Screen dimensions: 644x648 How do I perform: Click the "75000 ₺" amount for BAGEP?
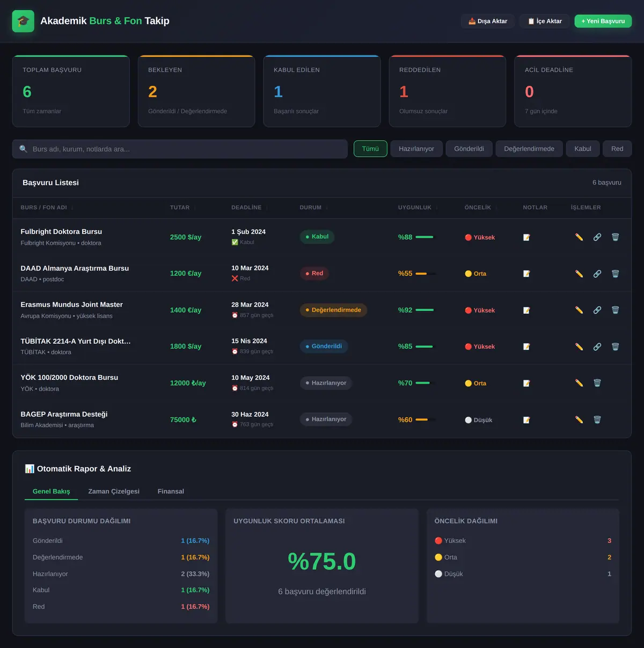(x=183, y=419)
